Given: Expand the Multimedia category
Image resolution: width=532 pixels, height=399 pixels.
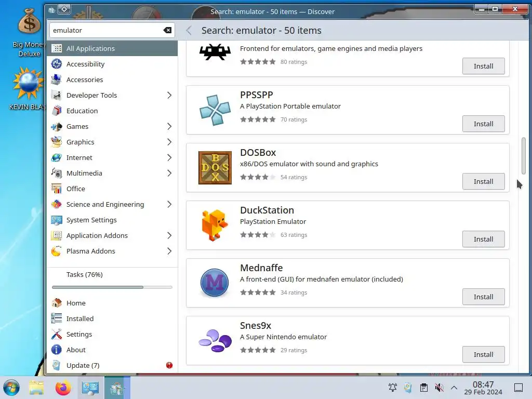Looking at the screenshot, I should point(169,173).
